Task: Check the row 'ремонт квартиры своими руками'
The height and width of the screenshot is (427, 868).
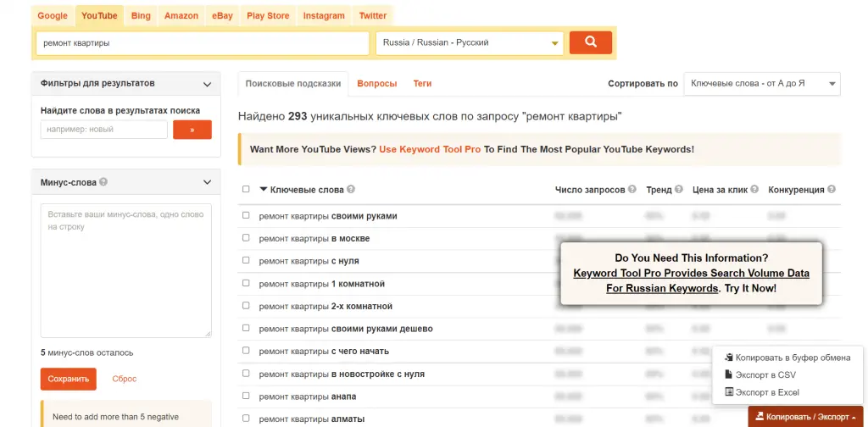Action: tap(246, 216)
